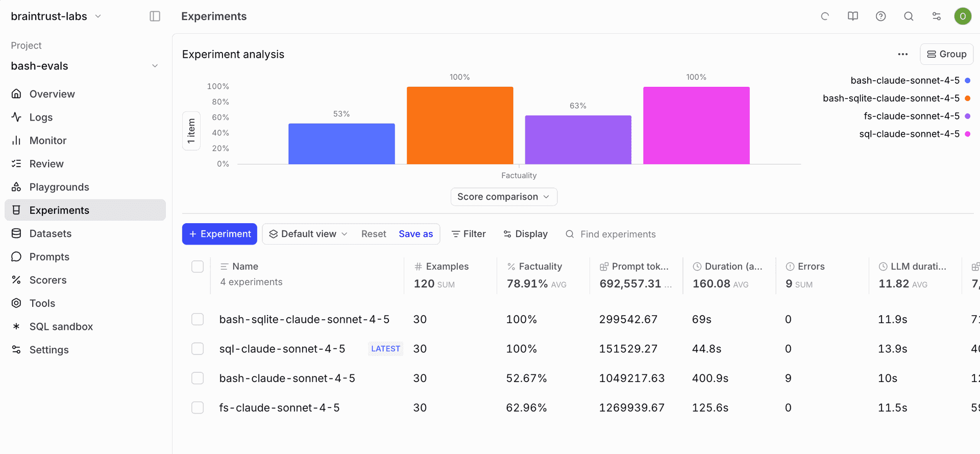Go to Overview in sidebar

[85, 94]
